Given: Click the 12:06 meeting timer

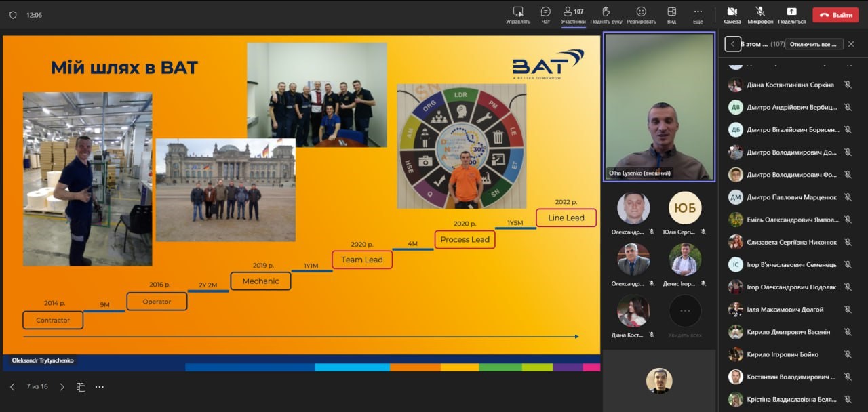Looking at the screenshot, I should (x=34, y=15).
